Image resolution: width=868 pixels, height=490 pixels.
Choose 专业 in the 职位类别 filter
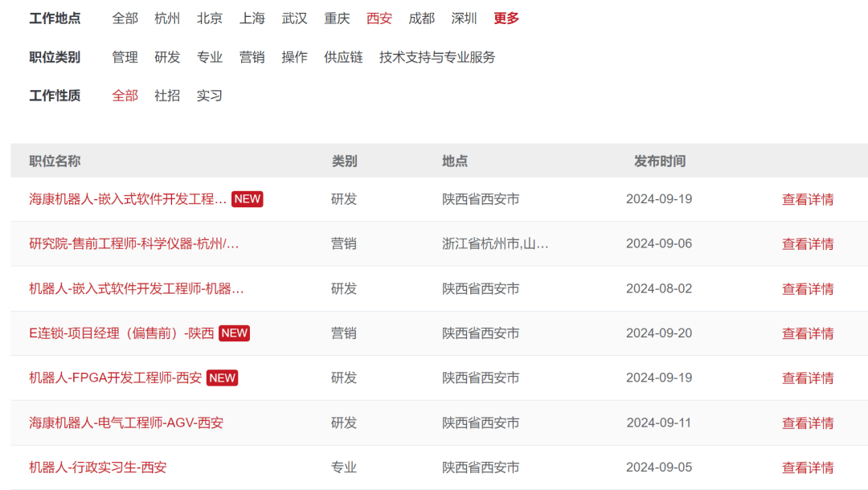[x=210, y=57]
